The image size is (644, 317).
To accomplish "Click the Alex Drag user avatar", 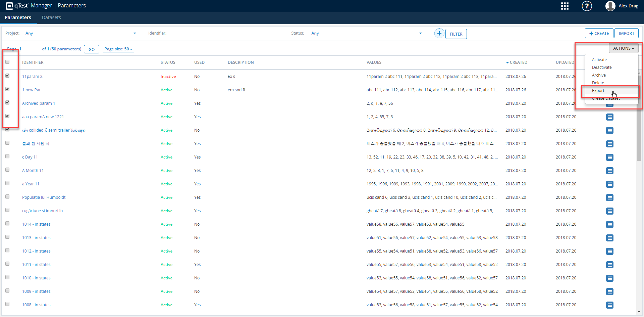I will (610, 6).
